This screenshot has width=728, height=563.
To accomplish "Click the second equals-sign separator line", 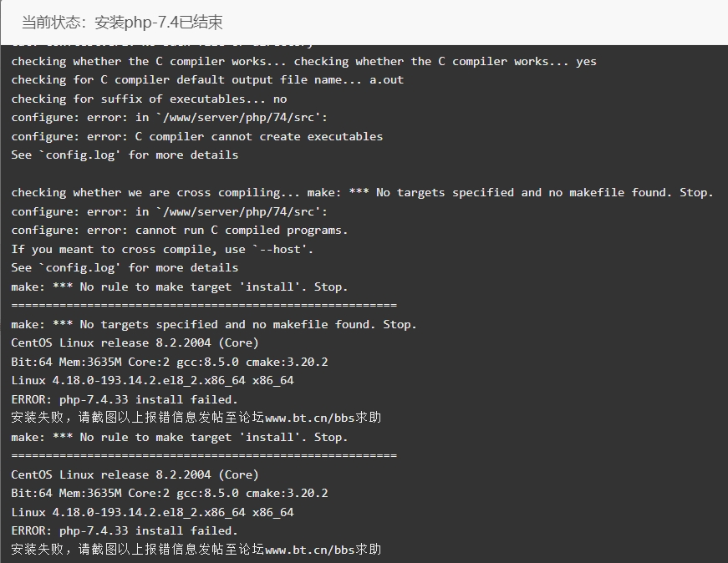I will pos(204,456).
